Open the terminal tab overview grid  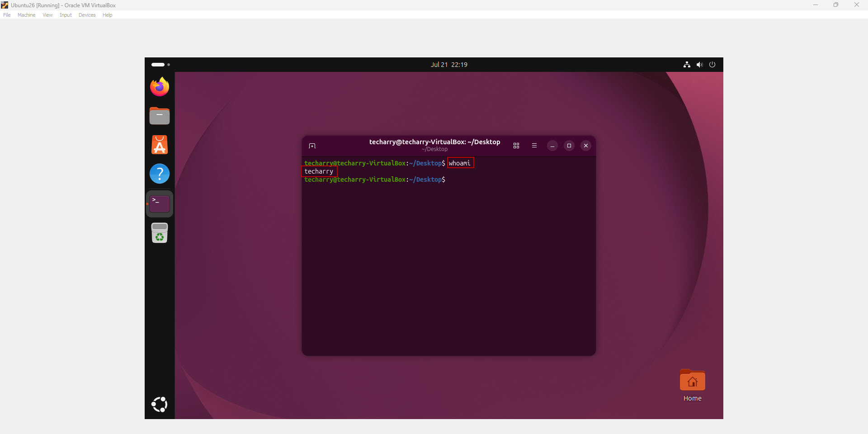(516, 146)
